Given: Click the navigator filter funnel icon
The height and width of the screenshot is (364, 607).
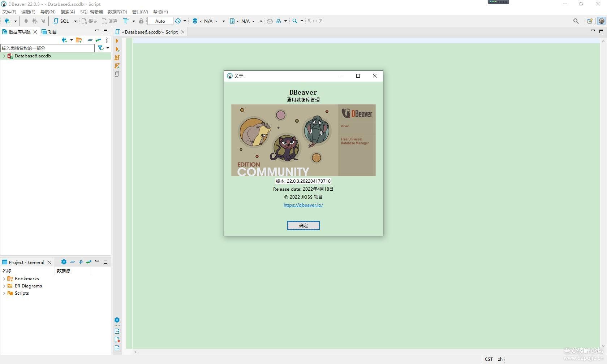Looking at the screenshot, I should tap(100, 48).
